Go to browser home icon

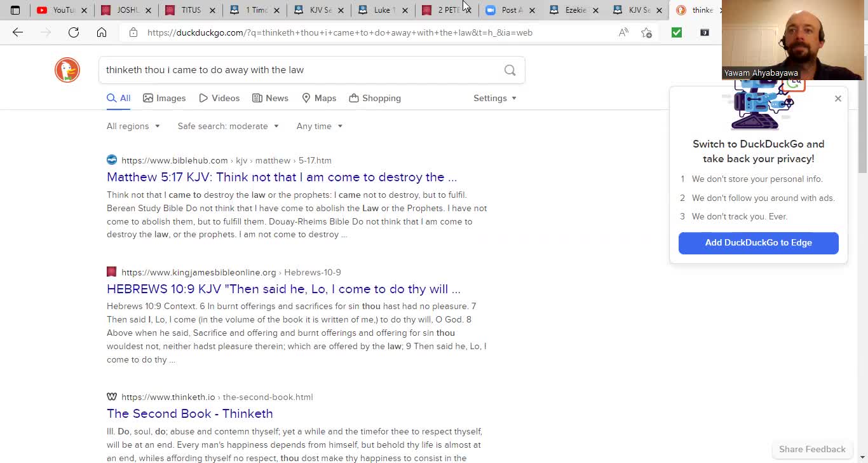[x=102, y=32]
